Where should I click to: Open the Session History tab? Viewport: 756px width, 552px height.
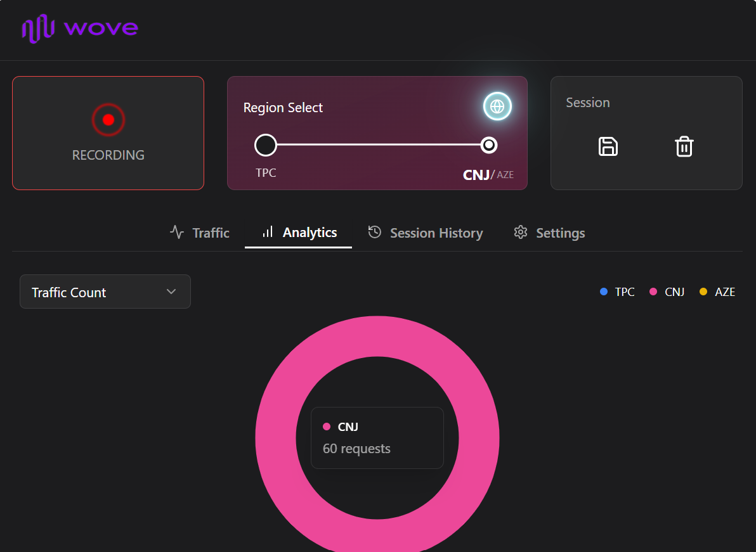pyautogui.click(x=425, y=233)
